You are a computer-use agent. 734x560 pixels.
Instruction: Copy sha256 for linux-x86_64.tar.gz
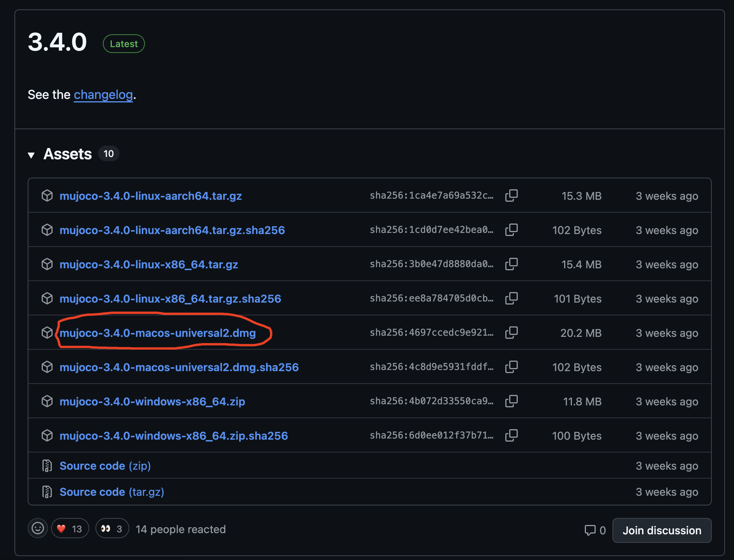pyautogui.click(x=512, y=264)
